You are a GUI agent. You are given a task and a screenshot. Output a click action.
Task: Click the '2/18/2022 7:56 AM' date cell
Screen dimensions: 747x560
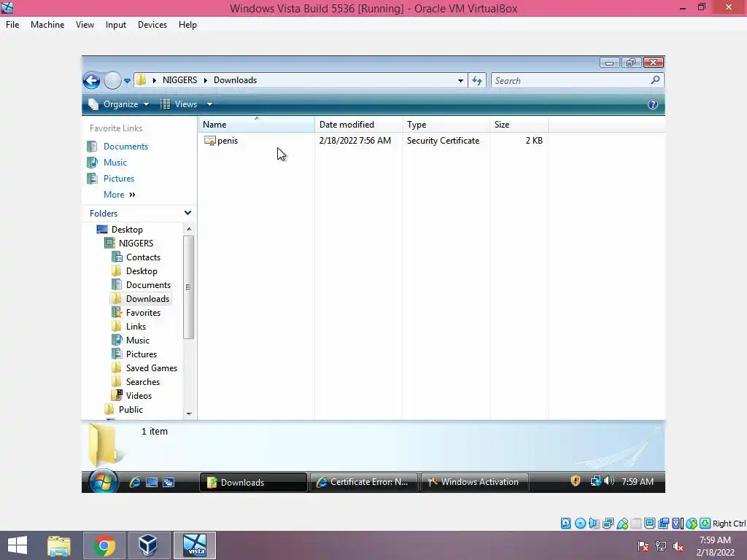pyautogui.click(x=355, y=141)
